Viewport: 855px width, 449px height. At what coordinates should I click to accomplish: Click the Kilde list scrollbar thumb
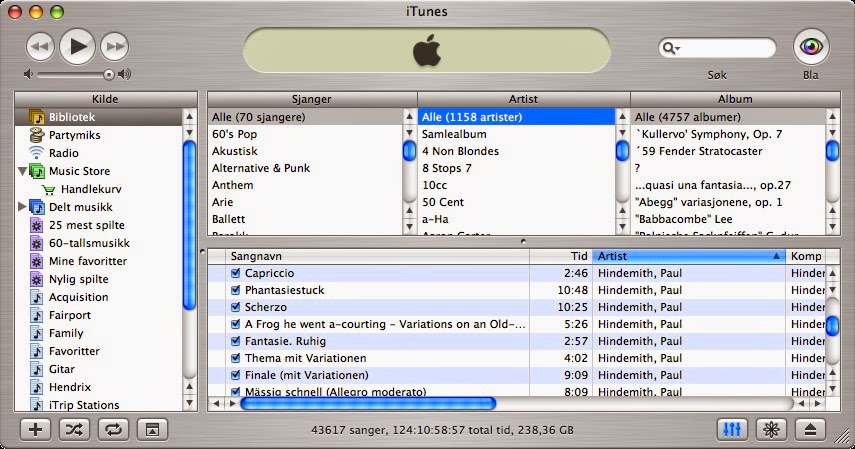point(189,225)
